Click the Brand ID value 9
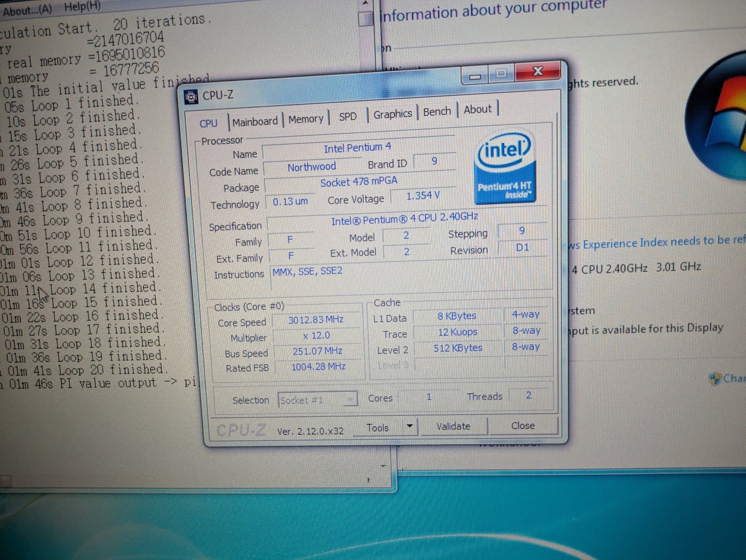 click(435, 161)
